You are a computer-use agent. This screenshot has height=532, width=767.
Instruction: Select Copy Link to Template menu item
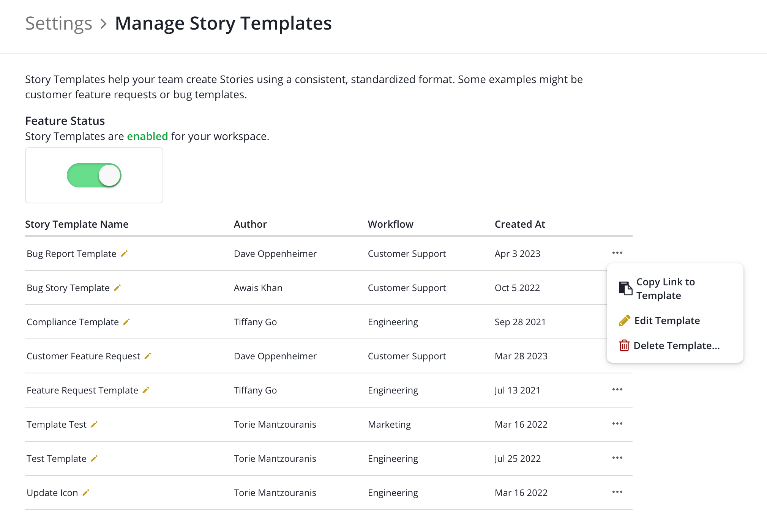pyautogui.click(x=665, y=289)
